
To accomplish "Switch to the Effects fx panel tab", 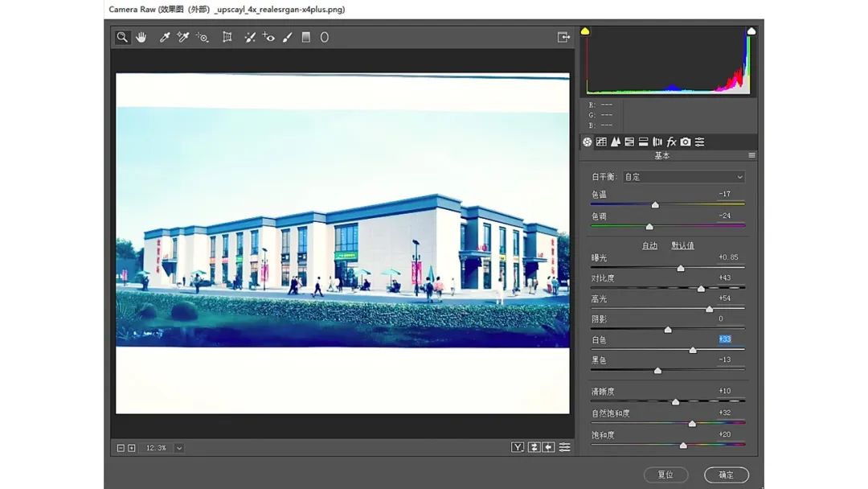I will coord(671,142).
